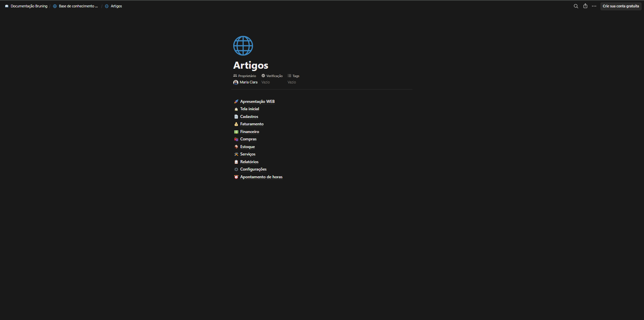Click the large globe page icon
Screen dimensions: 644x320
243,46
